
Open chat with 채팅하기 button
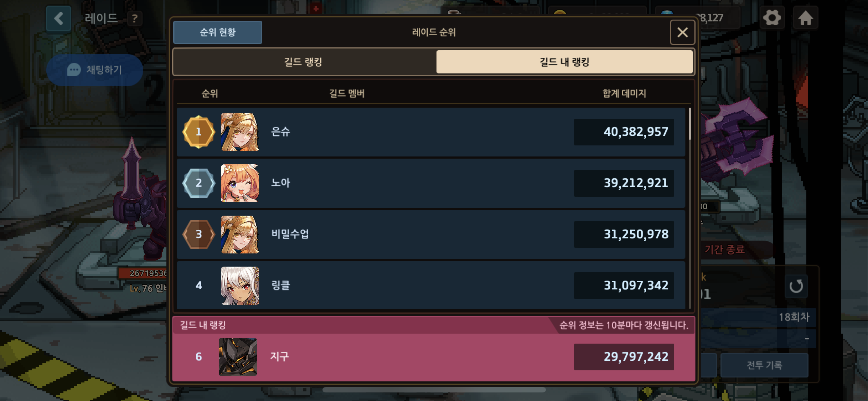coord(95,70)
